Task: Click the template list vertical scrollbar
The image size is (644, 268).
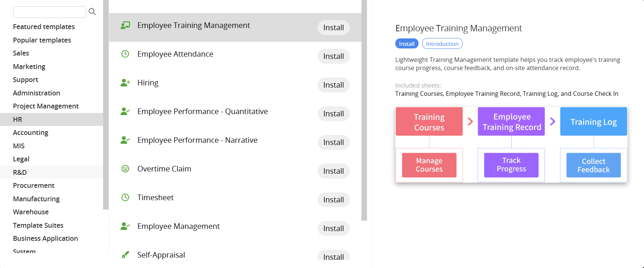Action: (x=364, y=112)
